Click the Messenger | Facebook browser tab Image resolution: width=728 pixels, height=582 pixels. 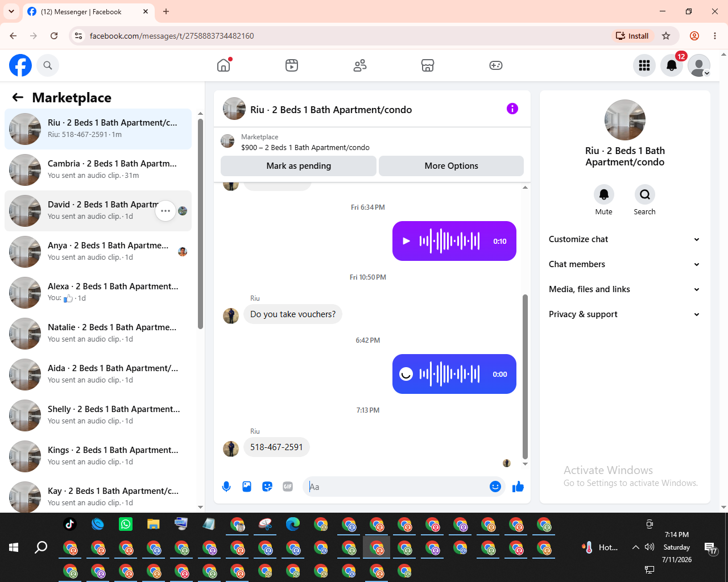pos(89,11)
